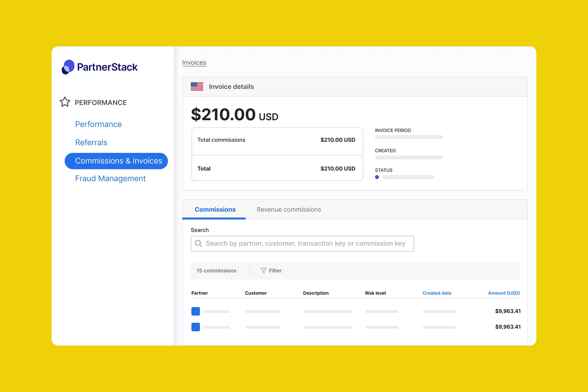588x392 pixels.
Task: Click the Performance section star icon
Action: tap(65, 102)
